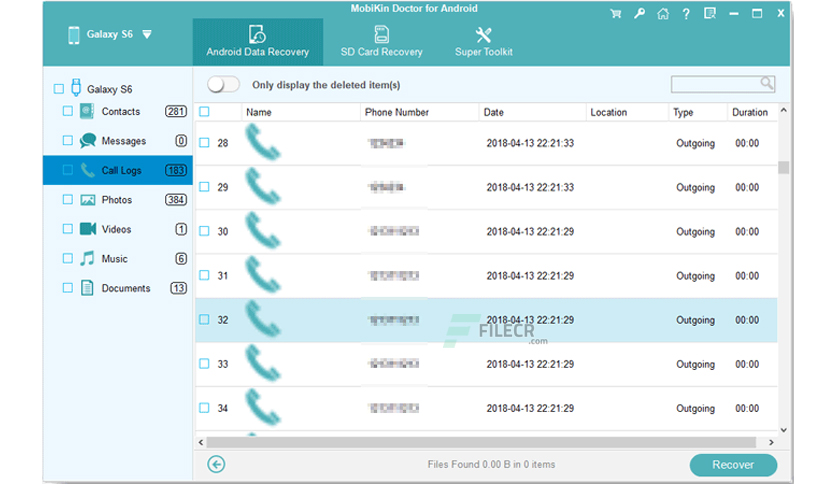
Task: Click the Recover button
Action: tap(733, 465)
